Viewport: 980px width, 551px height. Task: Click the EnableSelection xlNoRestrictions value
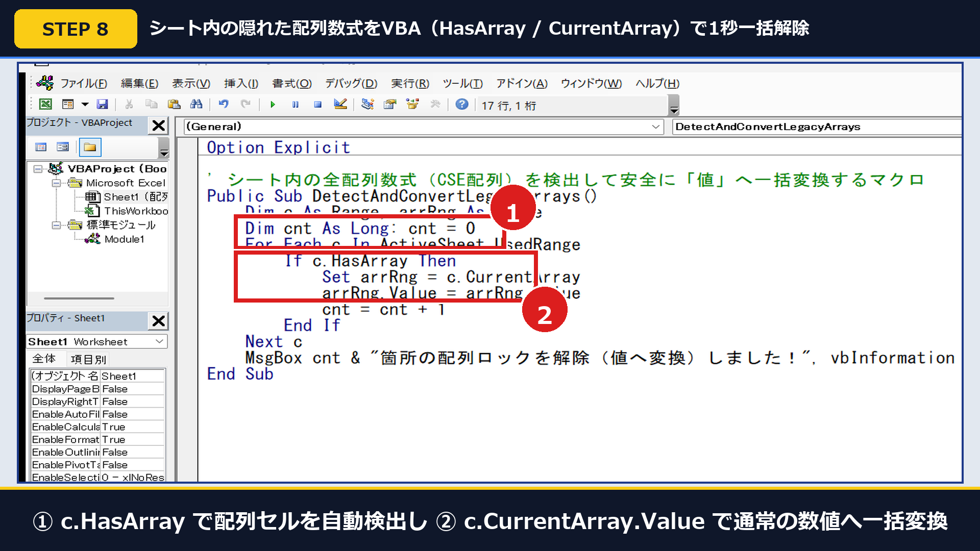click(x=133, y=478)
